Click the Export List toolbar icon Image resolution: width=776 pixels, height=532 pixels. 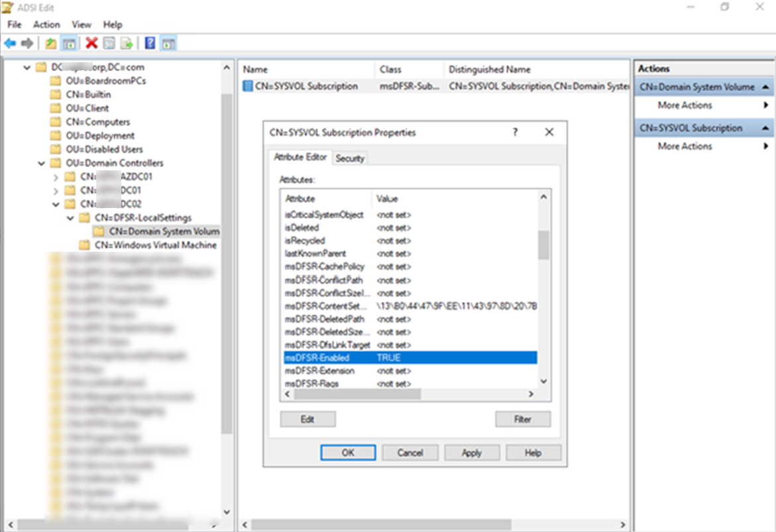click(127, 44)
